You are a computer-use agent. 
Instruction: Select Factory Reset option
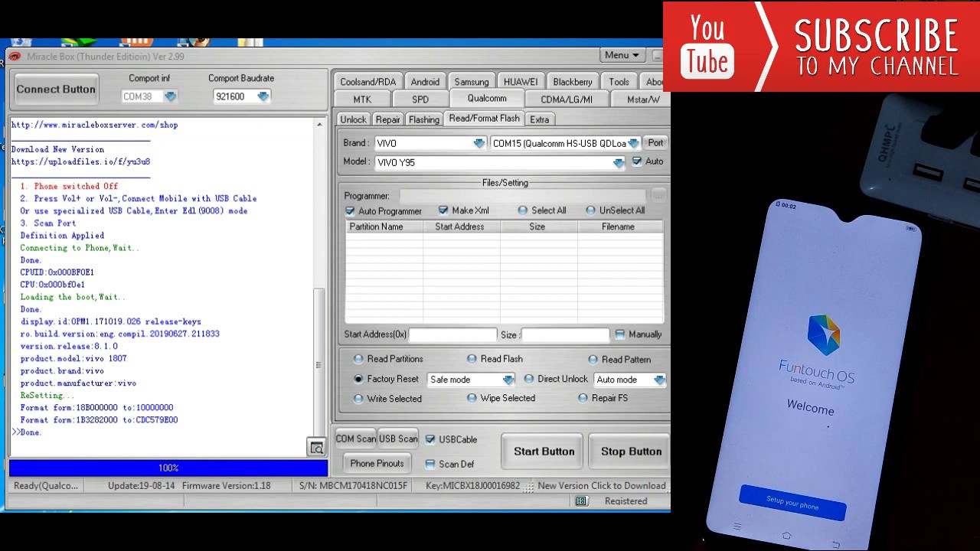pyautogui.click(x=358, y=379)
